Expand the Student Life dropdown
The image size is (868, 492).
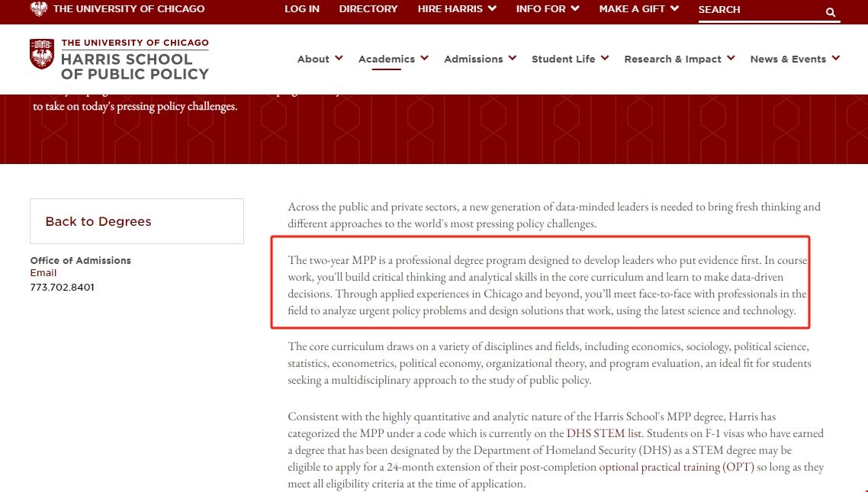(x=605, y=57)
